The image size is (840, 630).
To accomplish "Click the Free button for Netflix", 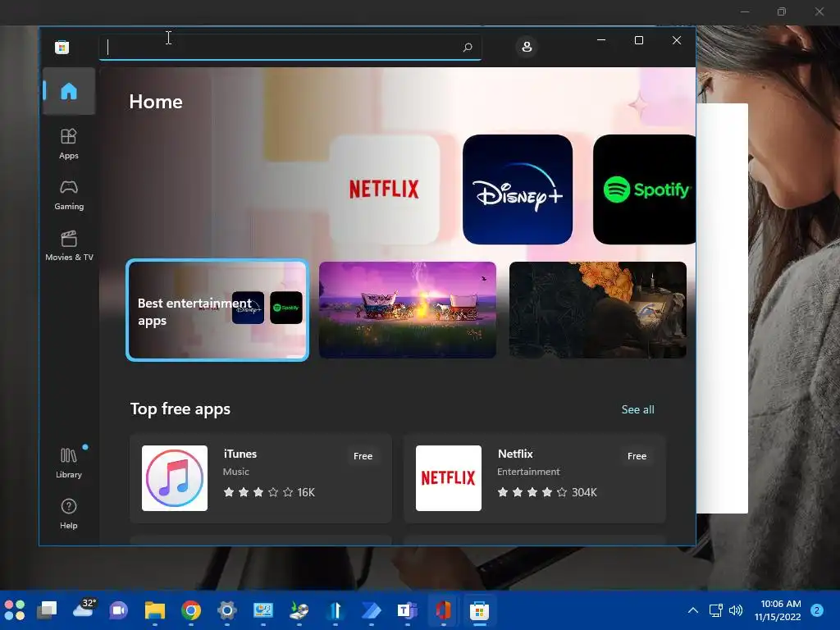I will 637,456.
